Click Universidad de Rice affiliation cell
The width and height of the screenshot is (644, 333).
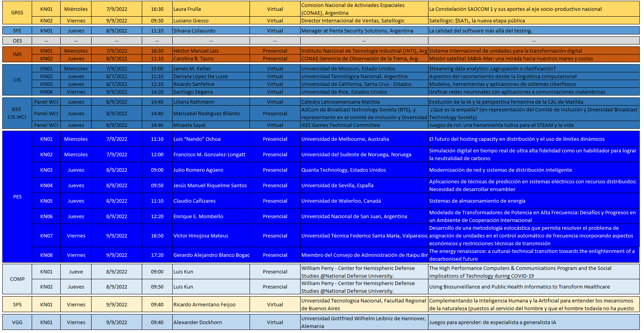tap(364, 92)
